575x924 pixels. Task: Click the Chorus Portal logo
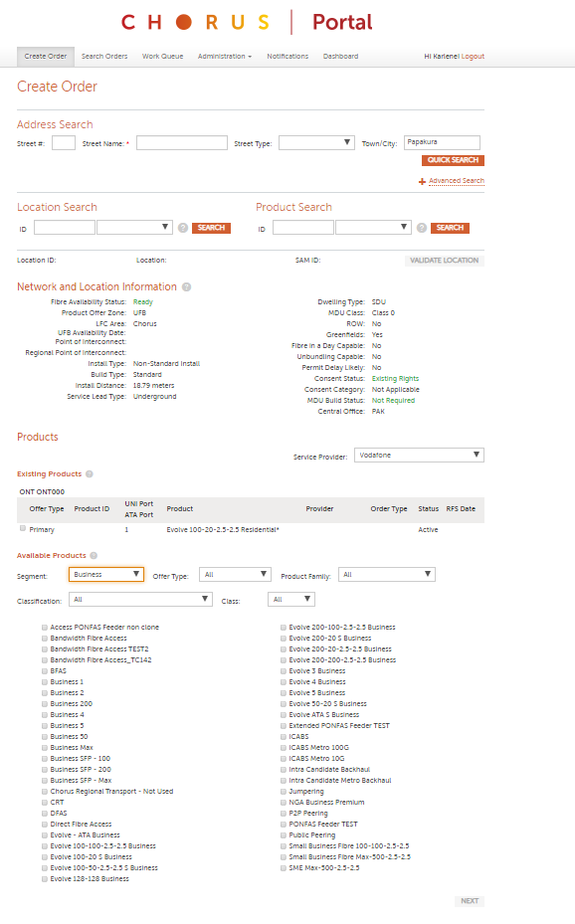pyautogui.click(x=247, y=23)
